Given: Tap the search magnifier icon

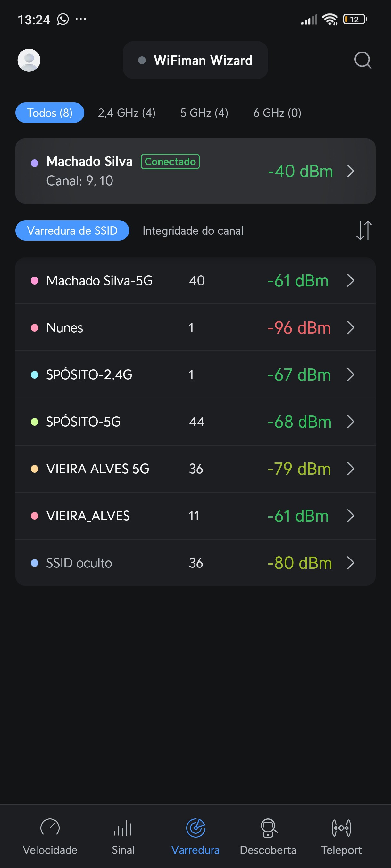Looking at the screenshot, I should click(363, 60).
